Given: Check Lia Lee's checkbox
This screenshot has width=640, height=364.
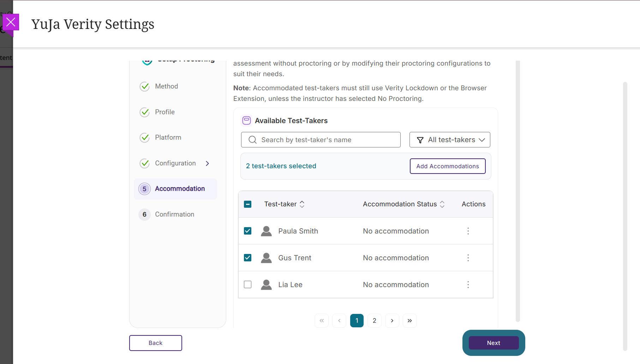Looking at the screenshot, I should [248, 285].
